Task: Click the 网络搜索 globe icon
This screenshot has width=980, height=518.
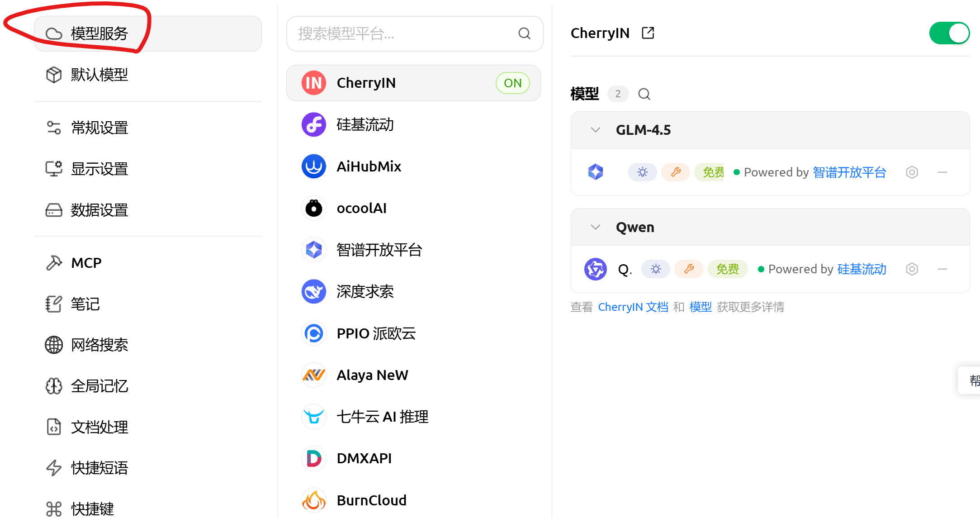Action: point(54,345)
